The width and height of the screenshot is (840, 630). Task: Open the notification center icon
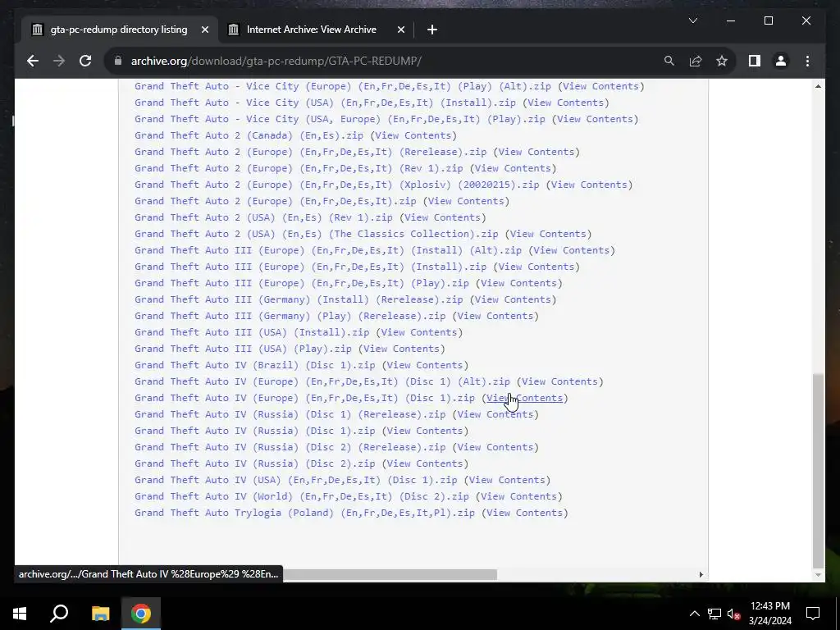(813, 614)
